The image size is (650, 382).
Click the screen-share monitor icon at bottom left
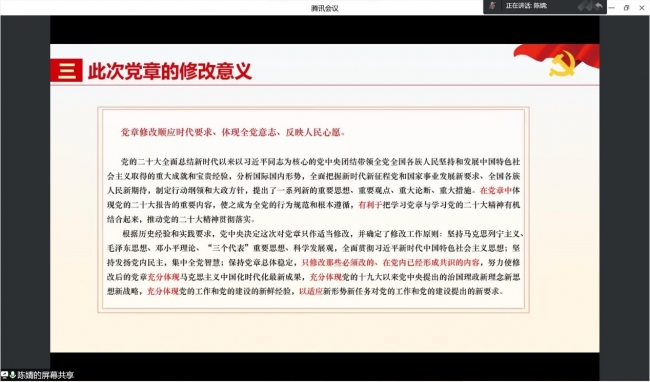pos(4,375)
